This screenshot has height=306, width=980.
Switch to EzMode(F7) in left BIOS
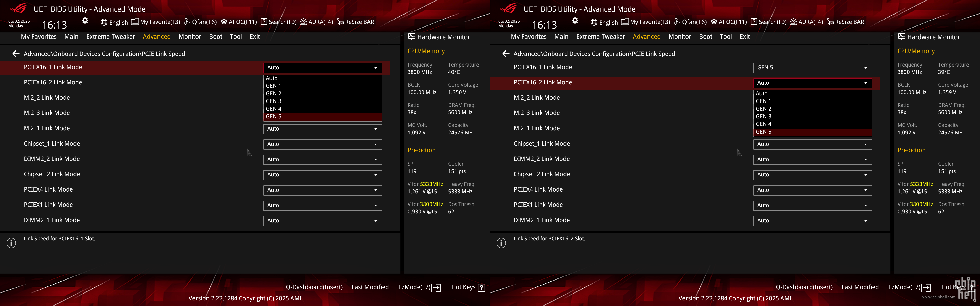420,287
